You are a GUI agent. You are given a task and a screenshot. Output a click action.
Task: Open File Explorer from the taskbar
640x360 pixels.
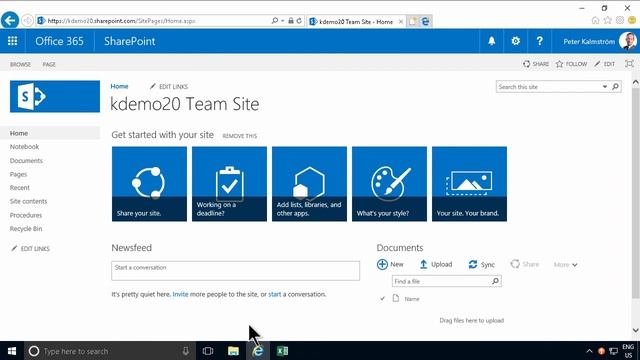pos(233,351)
